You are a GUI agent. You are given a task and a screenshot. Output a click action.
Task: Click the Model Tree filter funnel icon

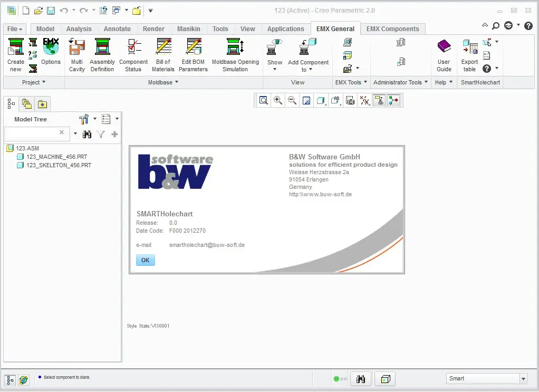point(101,134)
